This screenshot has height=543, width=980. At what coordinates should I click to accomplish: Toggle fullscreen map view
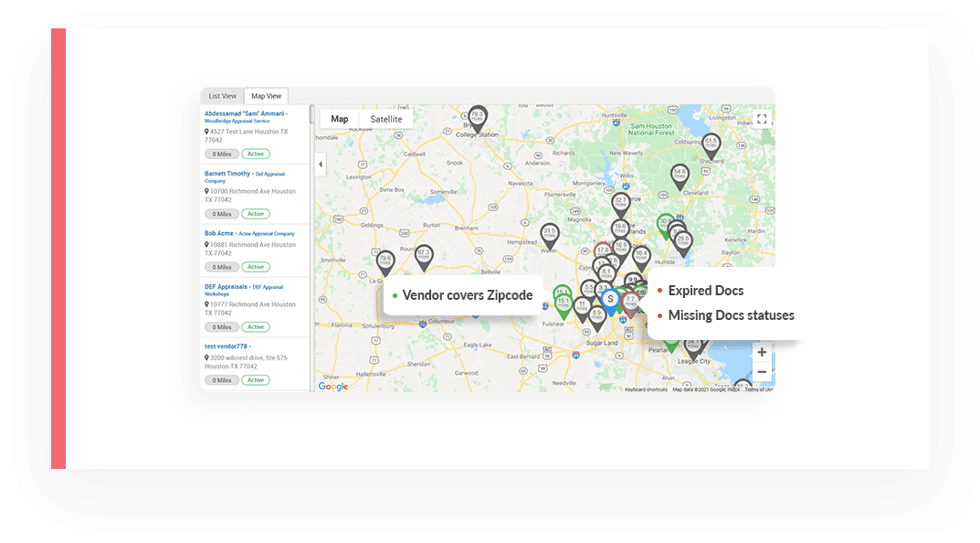[762, 119]
